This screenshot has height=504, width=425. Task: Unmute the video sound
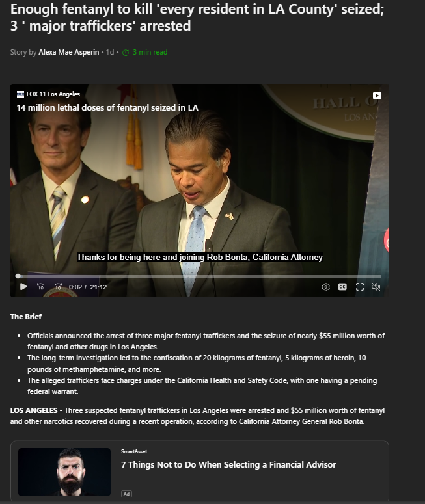tap(376, 287)
